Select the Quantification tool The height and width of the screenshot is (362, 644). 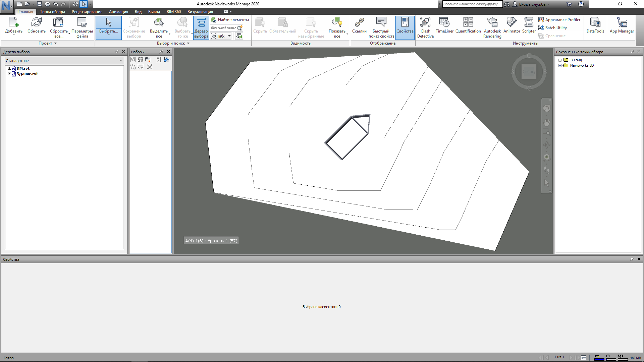pos(468,24)
